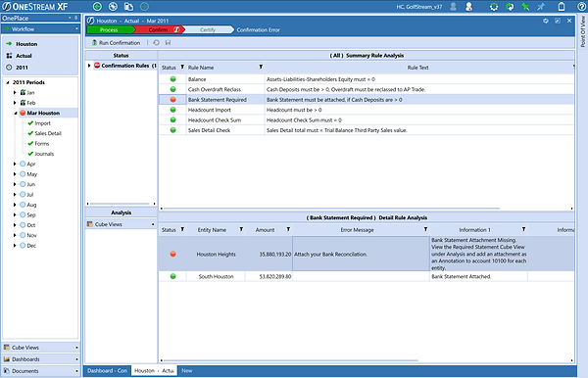Switch to the Houston - Actual tab
Image resolution: width=588 pixels, height=378 pixels.
[154, 370]
